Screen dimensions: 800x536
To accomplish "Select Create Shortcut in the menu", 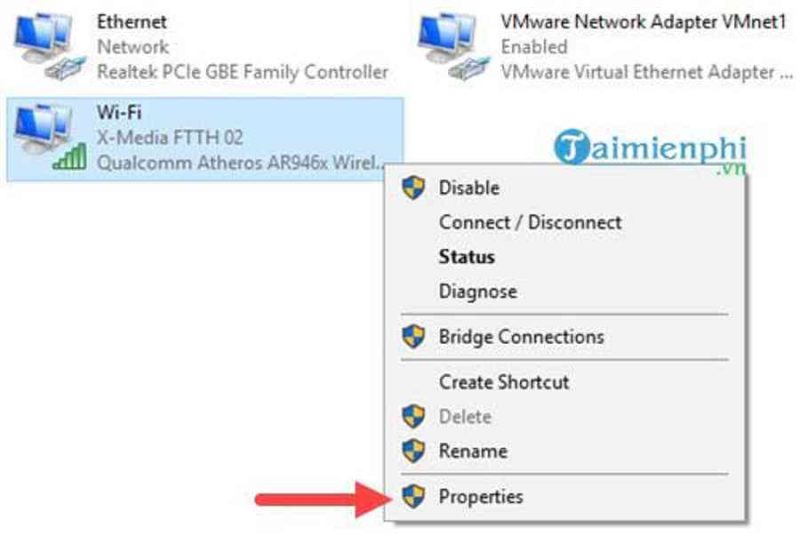I will coord(504,382).
